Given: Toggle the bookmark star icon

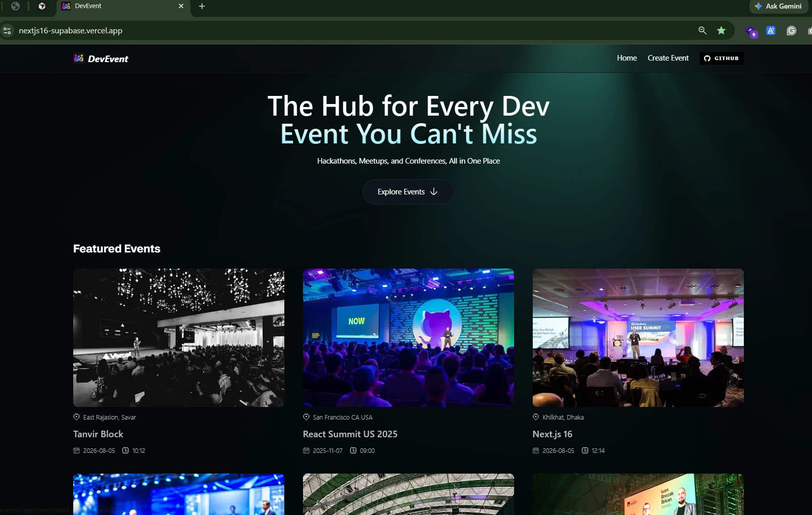Looking at the screenshot, I should (x=722, y=30).
